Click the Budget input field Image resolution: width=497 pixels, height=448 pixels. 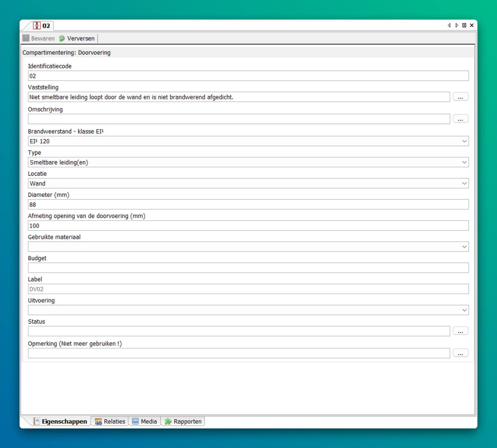[x=248, y=268]
